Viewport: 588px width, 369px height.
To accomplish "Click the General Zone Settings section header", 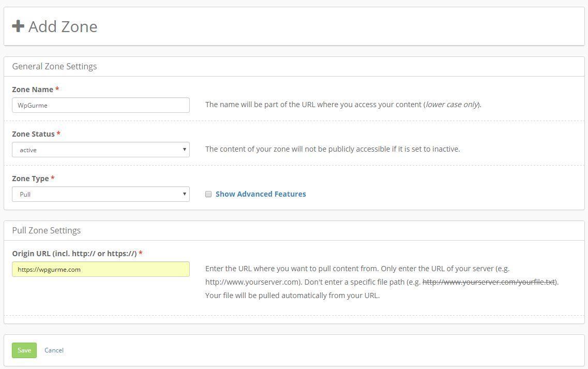I will pyautogui.click(x=54, y=66).
